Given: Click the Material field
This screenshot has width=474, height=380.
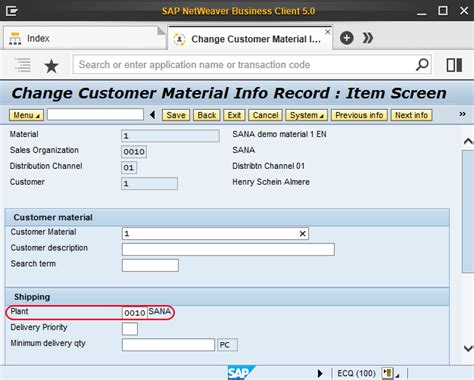Looking at the screenshot, I should pos(170,136).
